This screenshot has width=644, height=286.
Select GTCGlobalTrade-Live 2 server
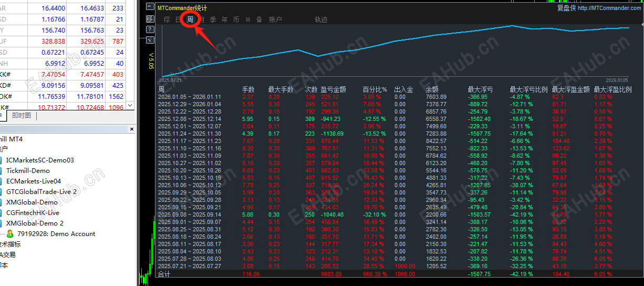click(x=41, y=192)
